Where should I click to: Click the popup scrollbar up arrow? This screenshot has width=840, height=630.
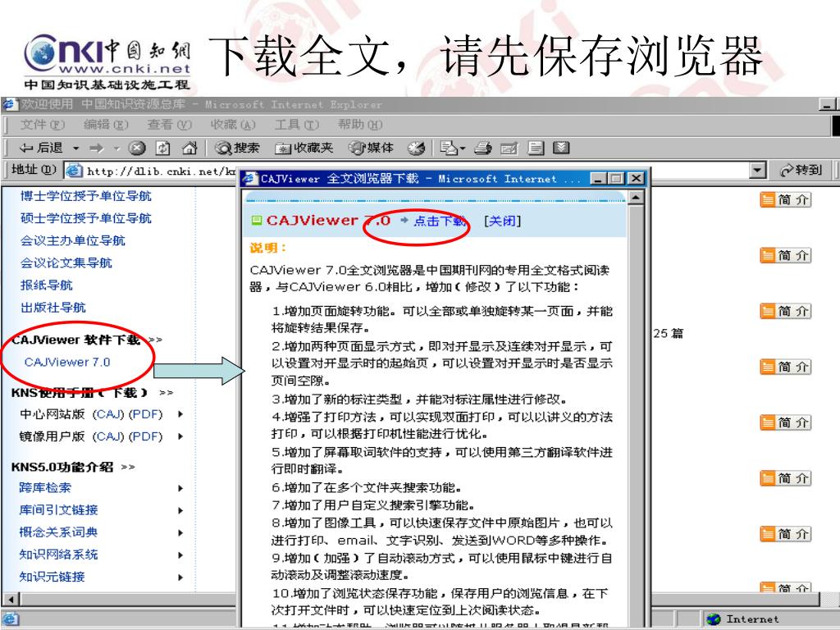click(x=636, y=198)
